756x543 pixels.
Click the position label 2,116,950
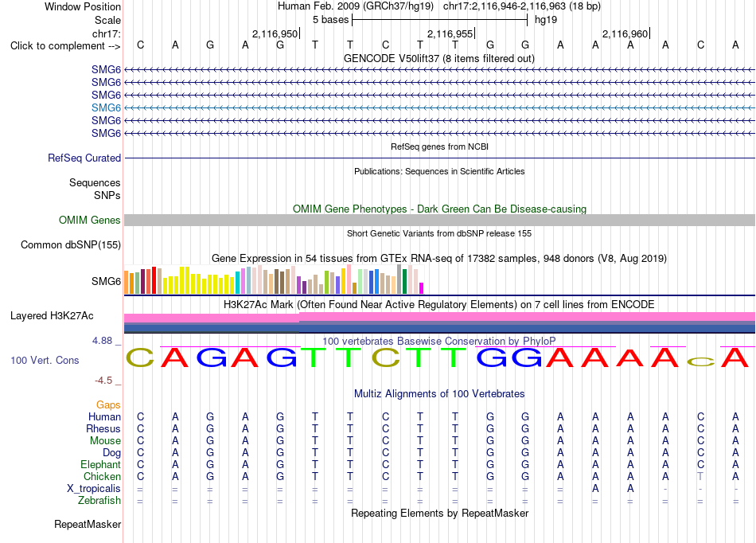[x=275, y=33]
